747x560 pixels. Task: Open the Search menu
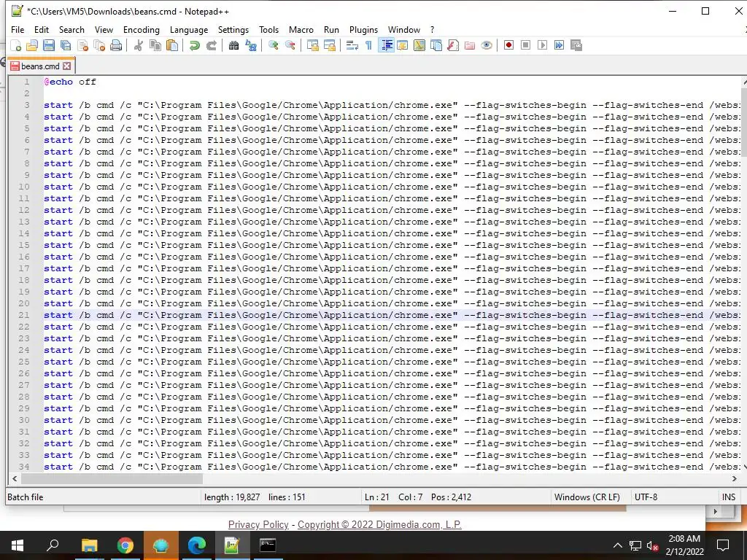coord(71,29)
